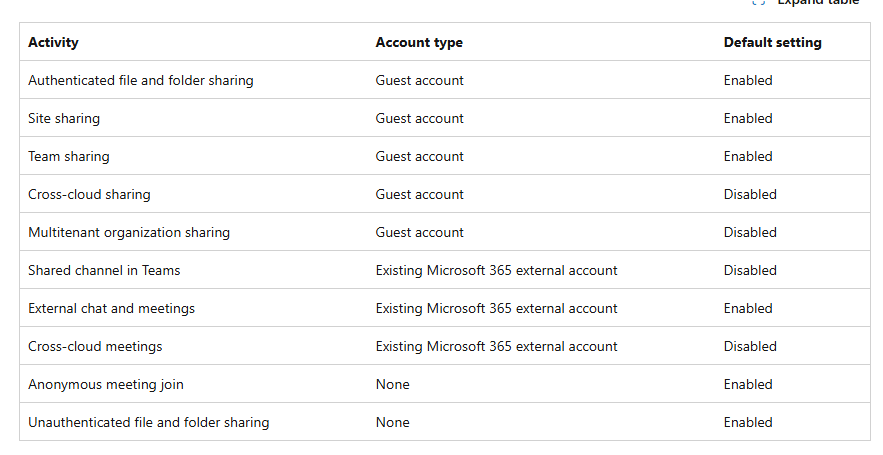This screenshot has width=883, height=455.
Task: Click None in the Anonymous meeting join row
Action: [392, 384]
